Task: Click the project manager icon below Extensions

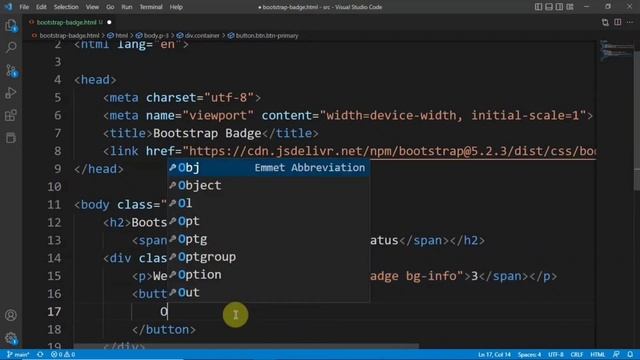Action: coord(11,138)
